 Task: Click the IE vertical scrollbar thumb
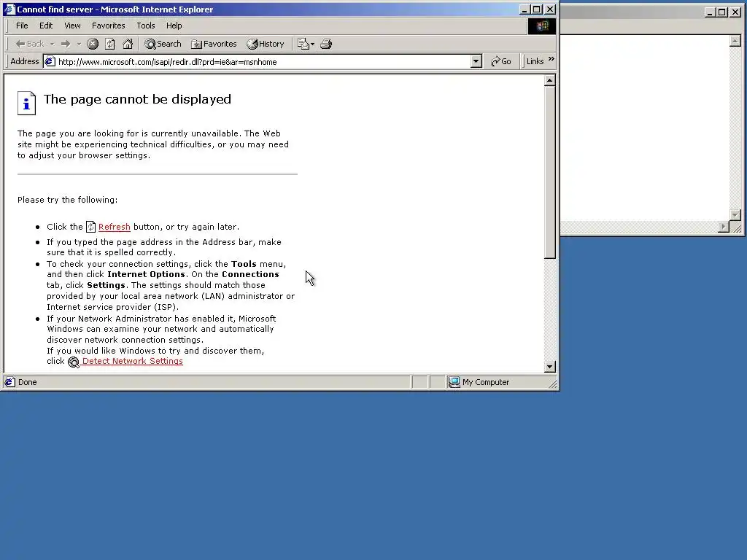point(549,172)
